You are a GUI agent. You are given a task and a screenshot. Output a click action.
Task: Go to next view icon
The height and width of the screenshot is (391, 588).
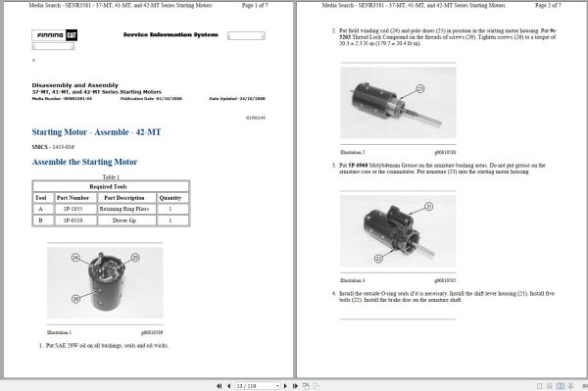pyautogui.click(x=317, y=386)
